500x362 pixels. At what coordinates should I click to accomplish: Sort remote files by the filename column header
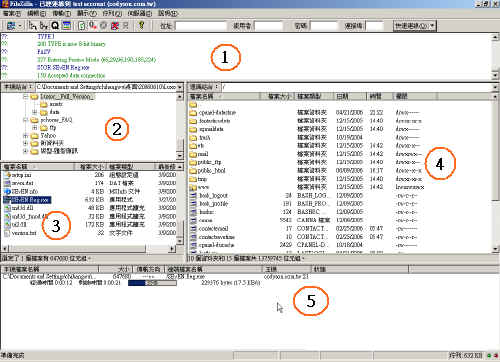pyautogui.click(x=224, y=97)
